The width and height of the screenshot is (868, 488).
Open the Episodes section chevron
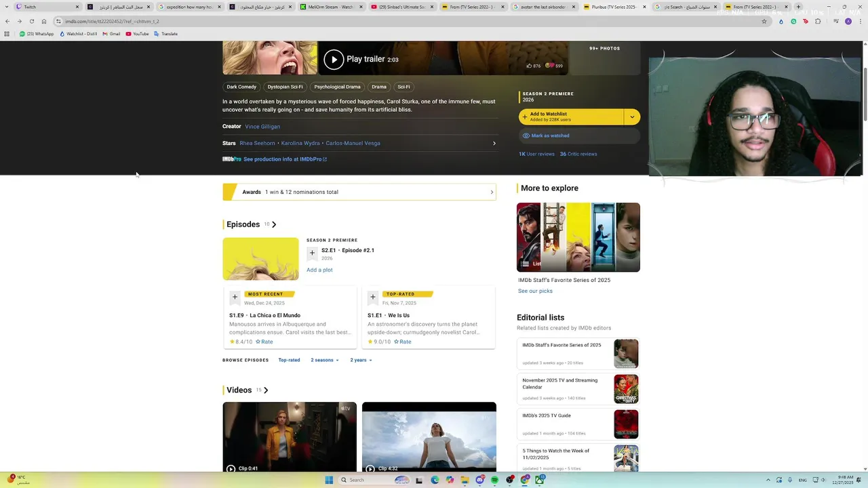point(274,224)
